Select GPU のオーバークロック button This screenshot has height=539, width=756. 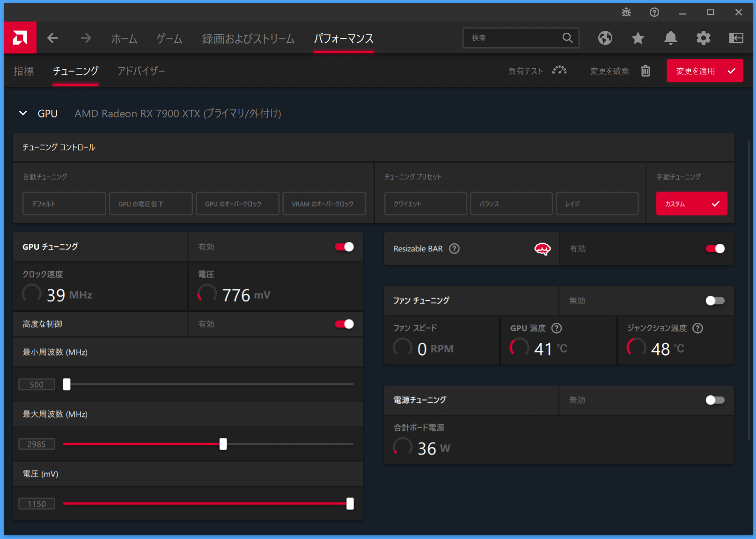(237, 204)
